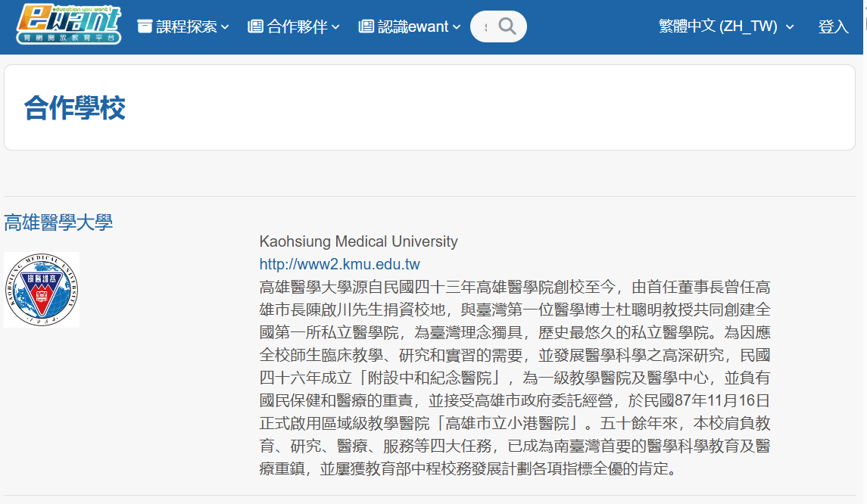The width and height of the screenshot is (867, 504).
Task: Visit the http://www2.kmu.edu.tw link
Action: point(339,264)
